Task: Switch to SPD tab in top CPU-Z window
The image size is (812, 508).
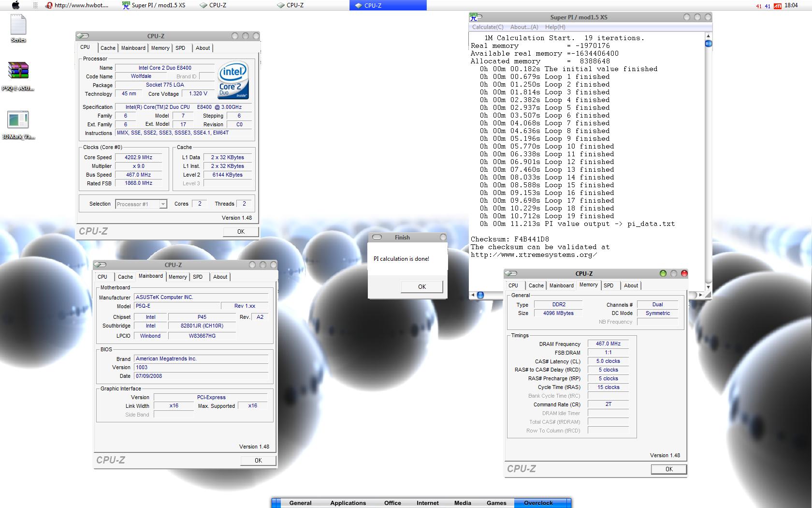Action: click(x=180, y=48)
